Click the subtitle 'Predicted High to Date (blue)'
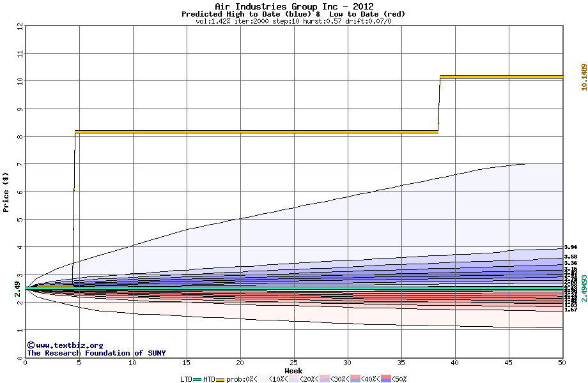 coord(246,14)
